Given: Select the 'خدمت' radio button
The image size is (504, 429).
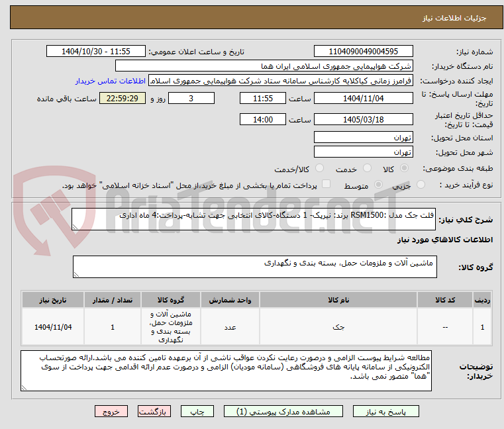Looking at the screenshot, I should tap(367, 168).
